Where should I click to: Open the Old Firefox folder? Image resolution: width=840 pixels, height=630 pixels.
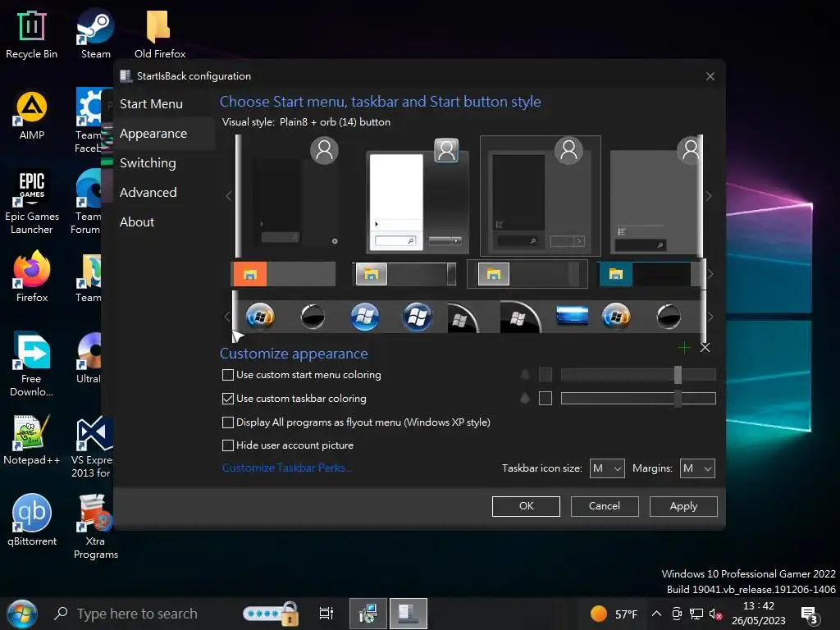(x=159, y=34)
